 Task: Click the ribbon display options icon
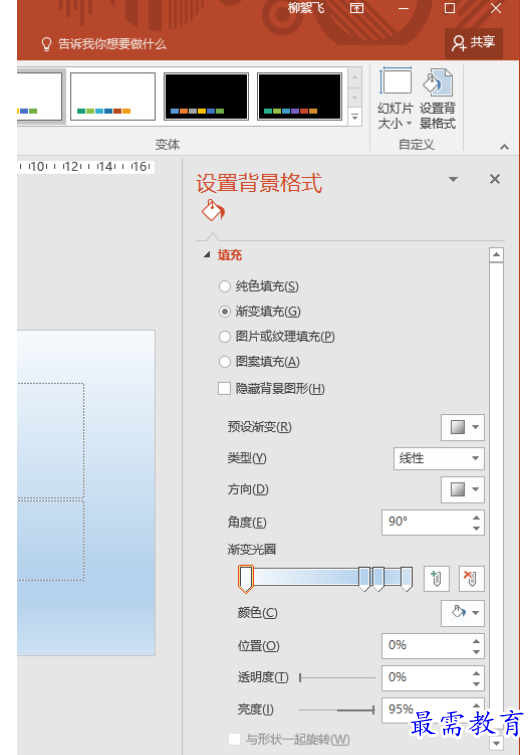(357, 8)
